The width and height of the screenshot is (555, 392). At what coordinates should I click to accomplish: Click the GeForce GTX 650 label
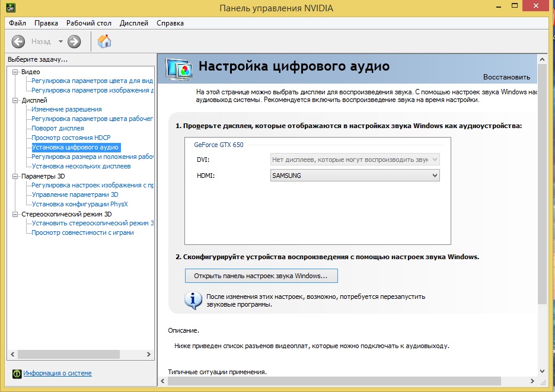coord(219,145)
